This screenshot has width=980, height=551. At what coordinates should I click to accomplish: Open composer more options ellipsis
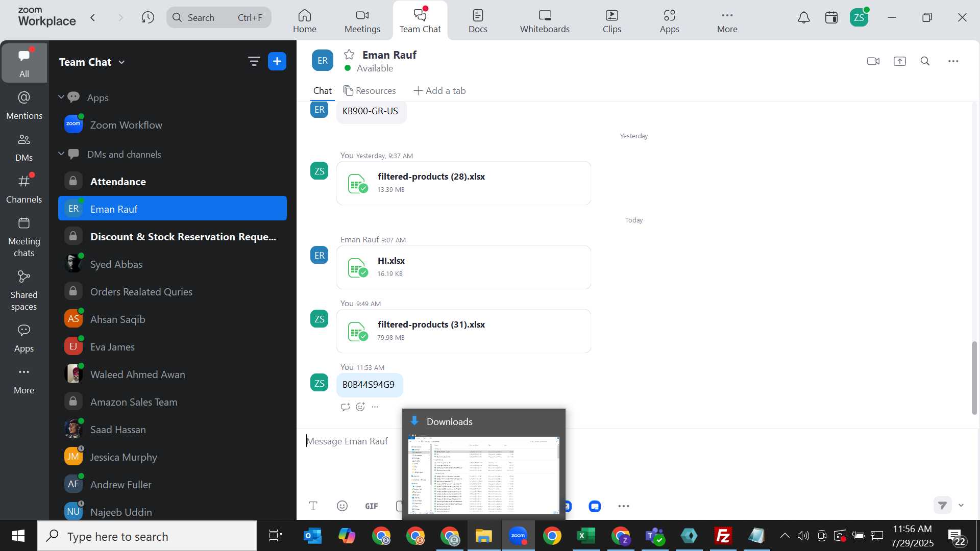click(x=624, y=506)
